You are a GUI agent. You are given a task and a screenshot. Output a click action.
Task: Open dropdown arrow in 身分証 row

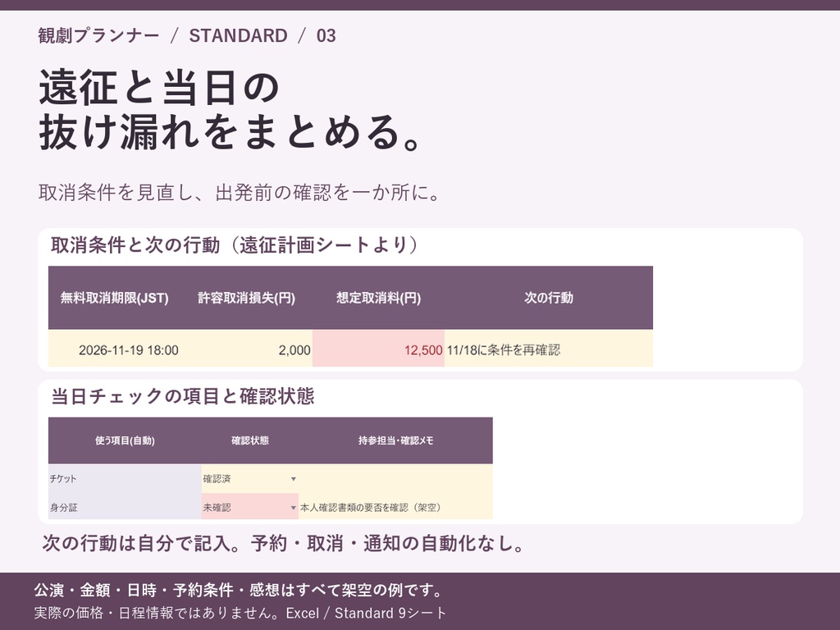[293, 507]
